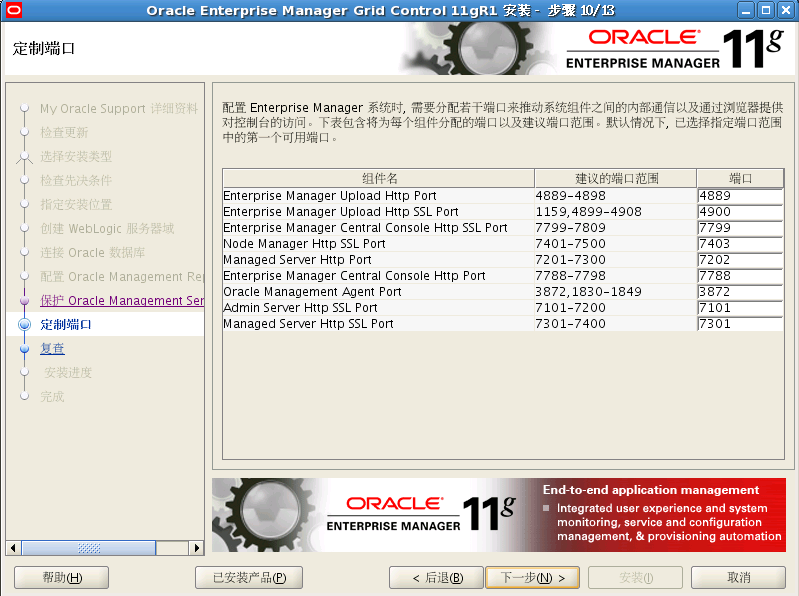Image resolution: width=799 pixels, height=596 pixels.
Task: Select the Managed Server Http Port row name
Action: click(297, 260)
